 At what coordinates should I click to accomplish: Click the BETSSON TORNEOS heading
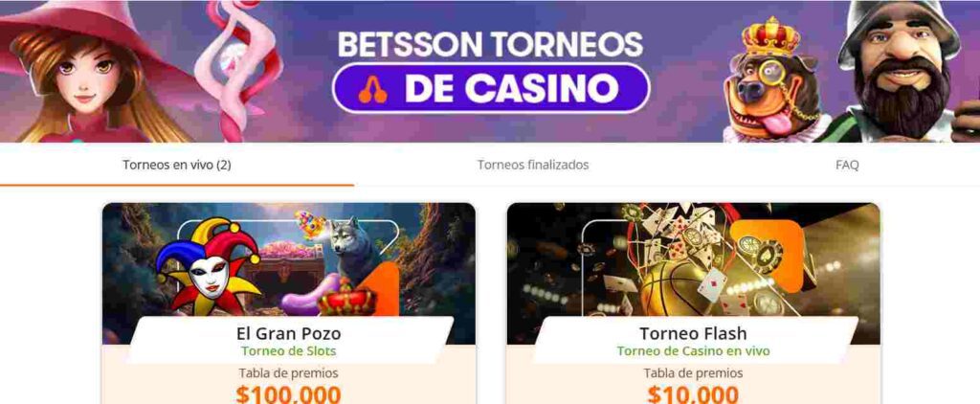[491, 44]
